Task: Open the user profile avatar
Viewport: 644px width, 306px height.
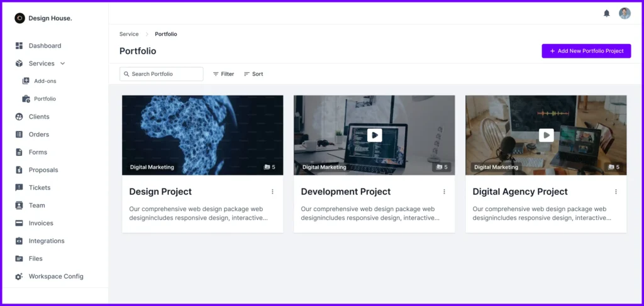Action: click(625, 13)
